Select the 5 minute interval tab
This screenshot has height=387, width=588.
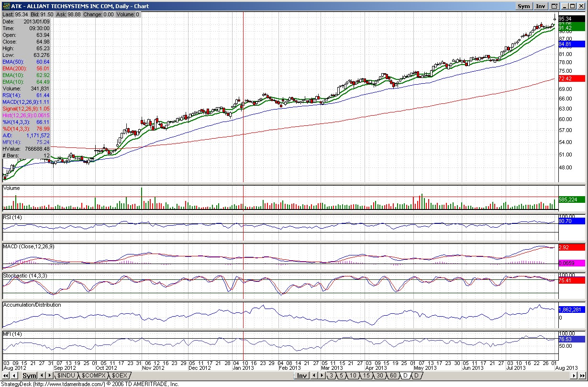pos(341,376)
